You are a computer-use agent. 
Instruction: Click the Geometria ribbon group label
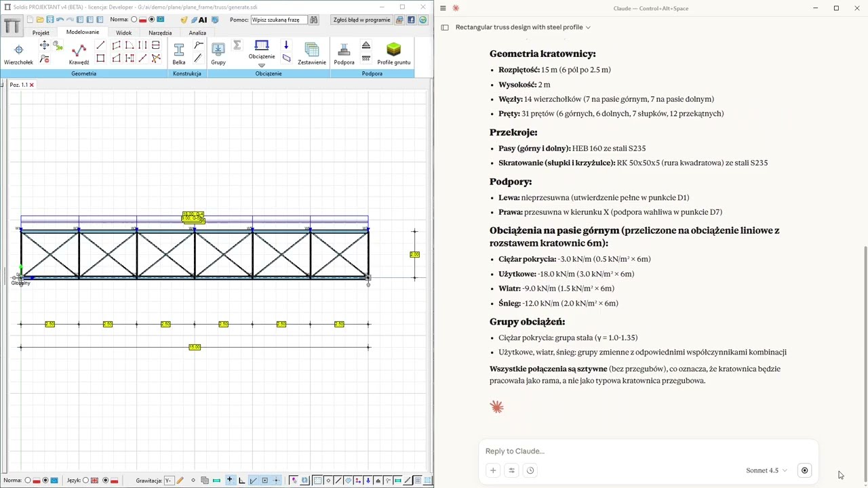[83, 73]
